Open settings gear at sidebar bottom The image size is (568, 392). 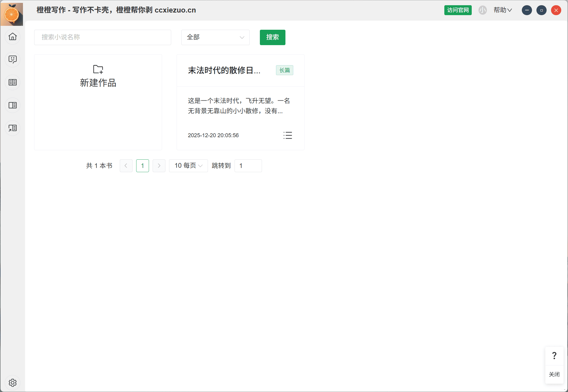(x=13, y=383)
